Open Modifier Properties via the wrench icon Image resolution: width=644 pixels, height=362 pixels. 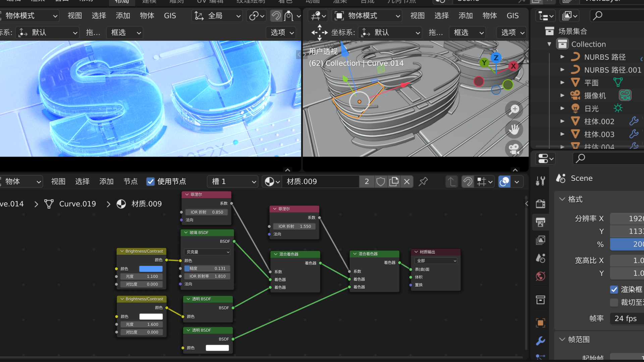click(x=540, y=341)
